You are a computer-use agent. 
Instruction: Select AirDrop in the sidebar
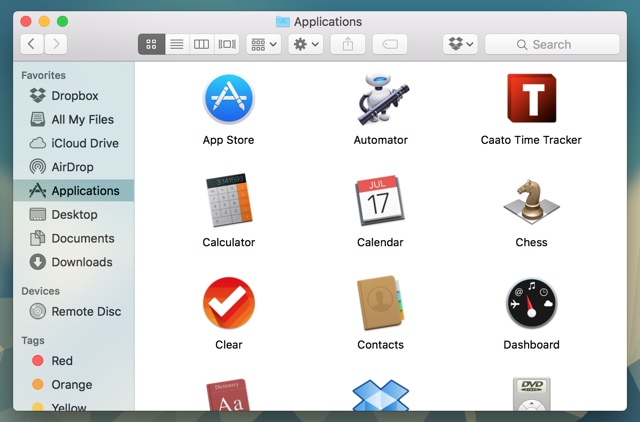(x=73, y=167)
